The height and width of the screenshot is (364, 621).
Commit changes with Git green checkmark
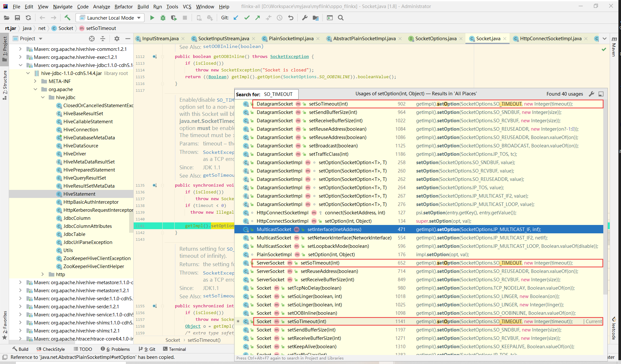point(247,18)
